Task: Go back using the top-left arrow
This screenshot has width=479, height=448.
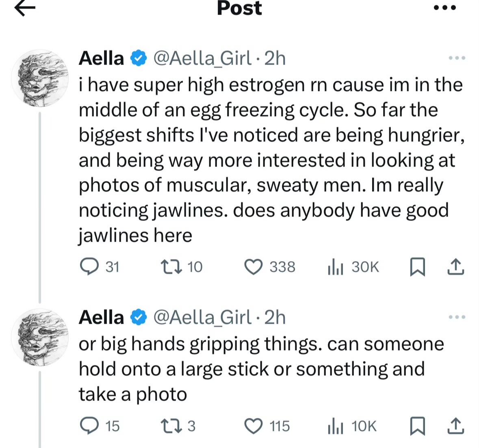Action: (25, 8)
